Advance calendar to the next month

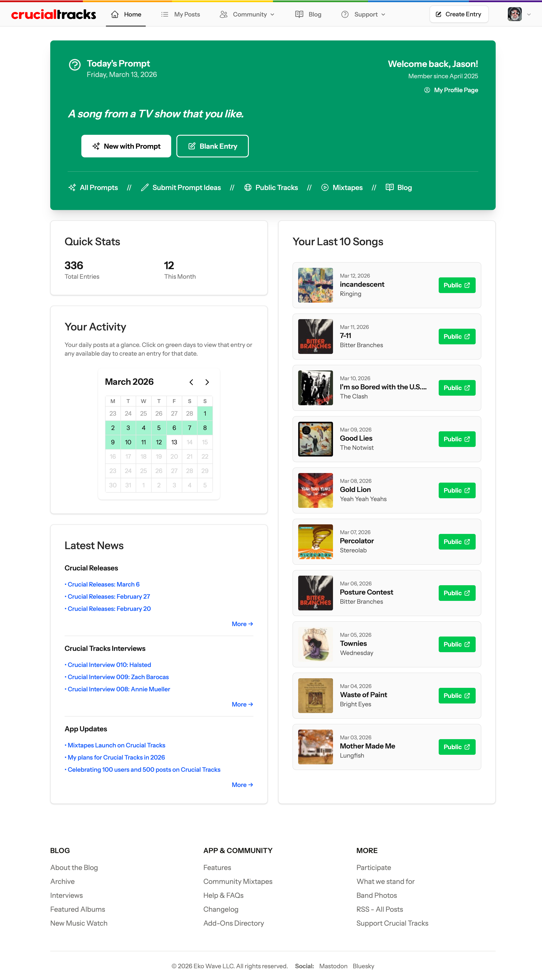207,382
